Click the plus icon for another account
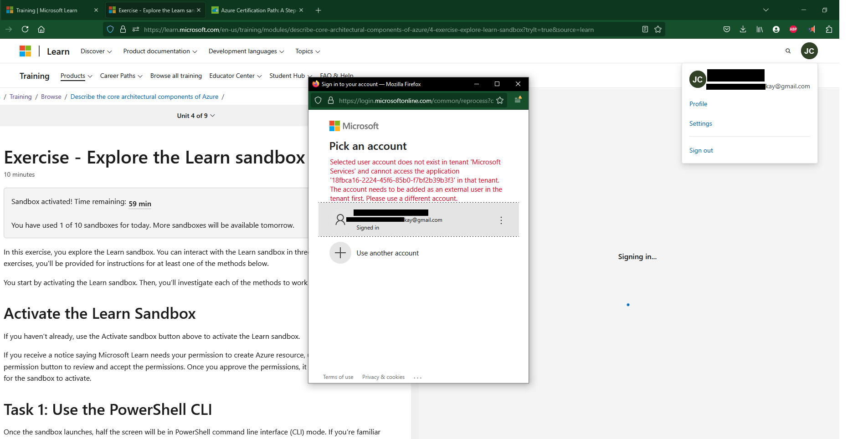The height and width of the screenshot is (439, 868). click(340, 253)
